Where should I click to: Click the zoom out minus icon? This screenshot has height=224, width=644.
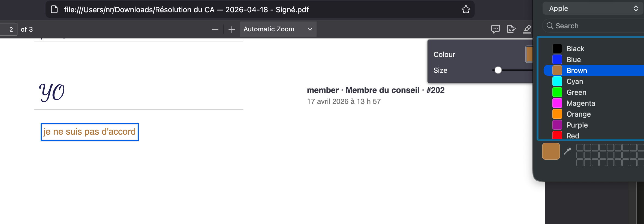(215, 29)
